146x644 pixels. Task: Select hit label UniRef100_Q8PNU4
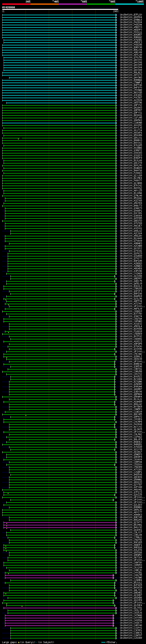coord(131,394)
